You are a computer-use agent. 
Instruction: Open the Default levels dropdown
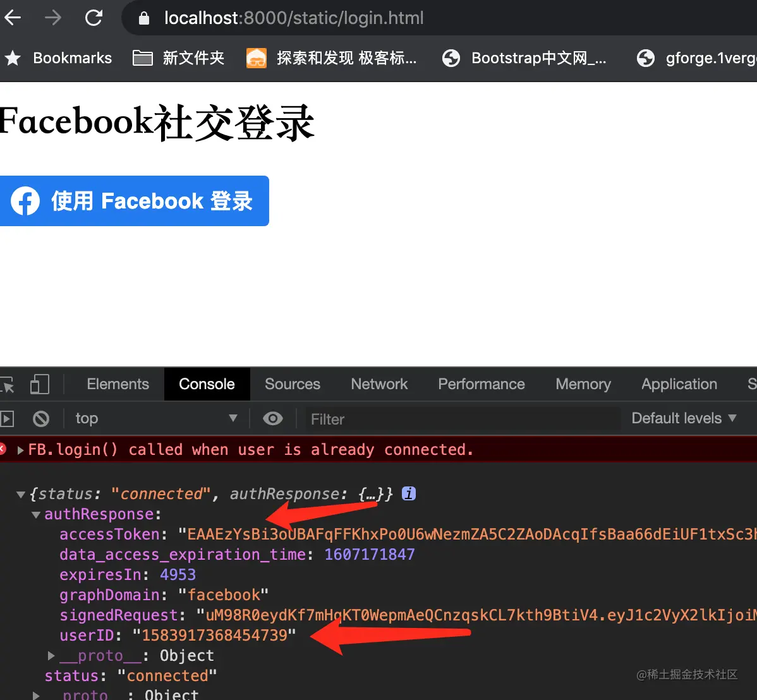684,418
